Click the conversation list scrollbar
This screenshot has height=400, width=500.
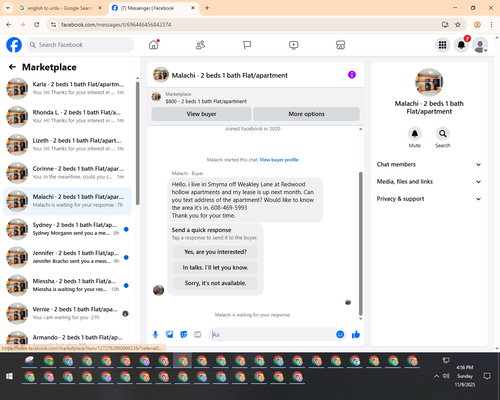click(137, 143)
